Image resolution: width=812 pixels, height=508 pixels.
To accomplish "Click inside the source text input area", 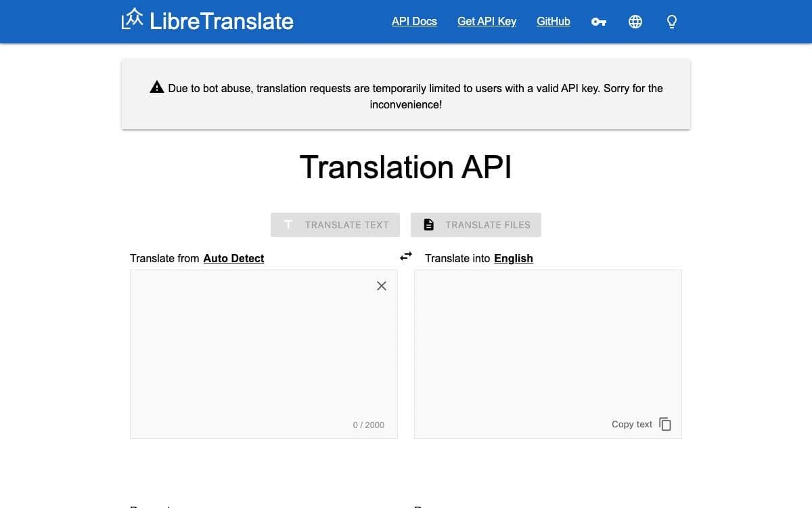I will point(264,354).
